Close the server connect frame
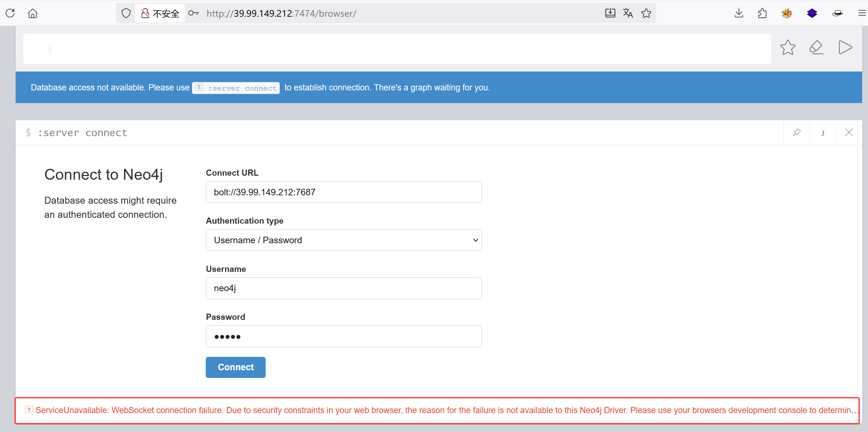 pyautogui.click(x=849, y=133)
